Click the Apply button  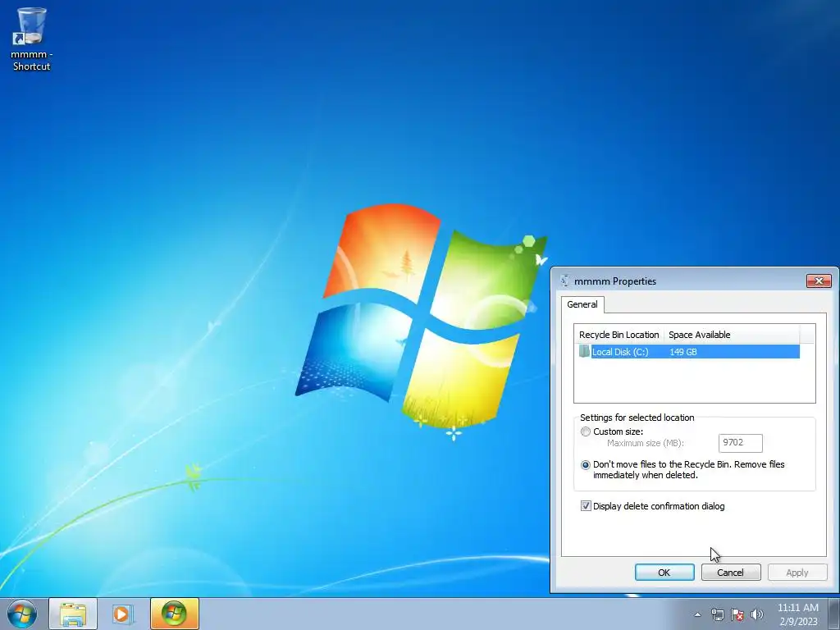(x=797, y=573)
